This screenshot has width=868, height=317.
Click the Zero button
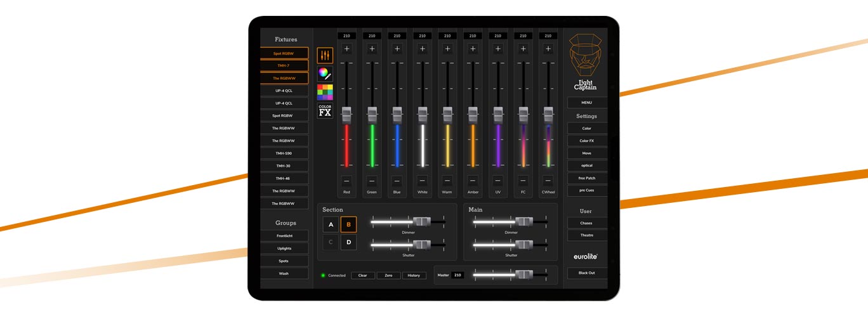388,276
